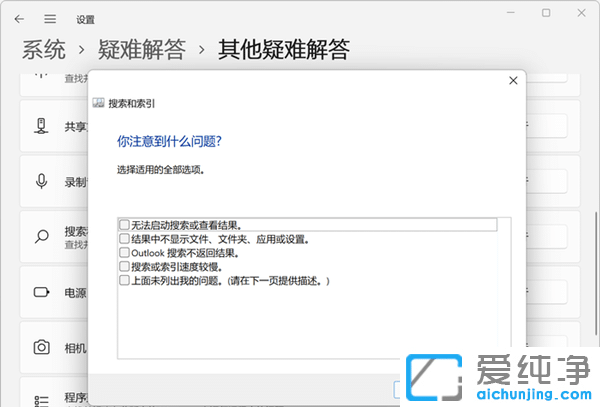600x407 pixels.
Task: Minimize the Settings window
Action: (x=511, y=13)
